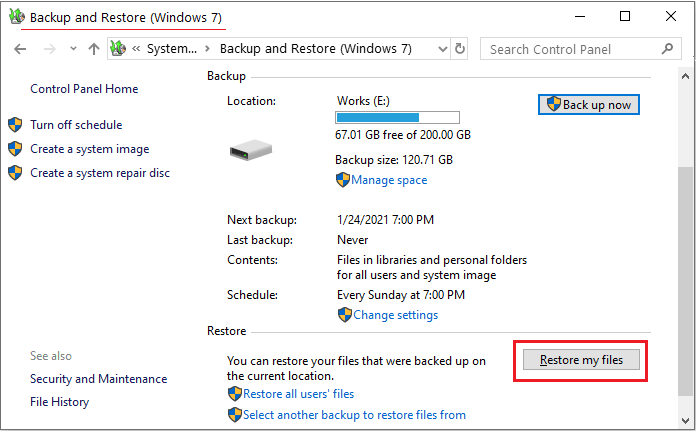Close the Backup and Restore window
The image size is (697, 433).
671,16
